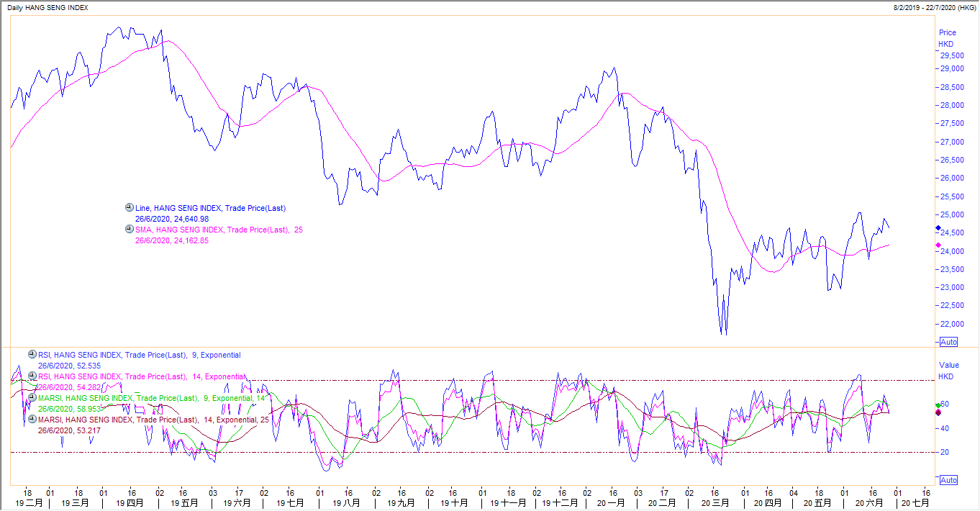This screenshot has width=980, height=511.
Task: Click the '19 十二月' month label on the time axis
Action: pos(561,503)
